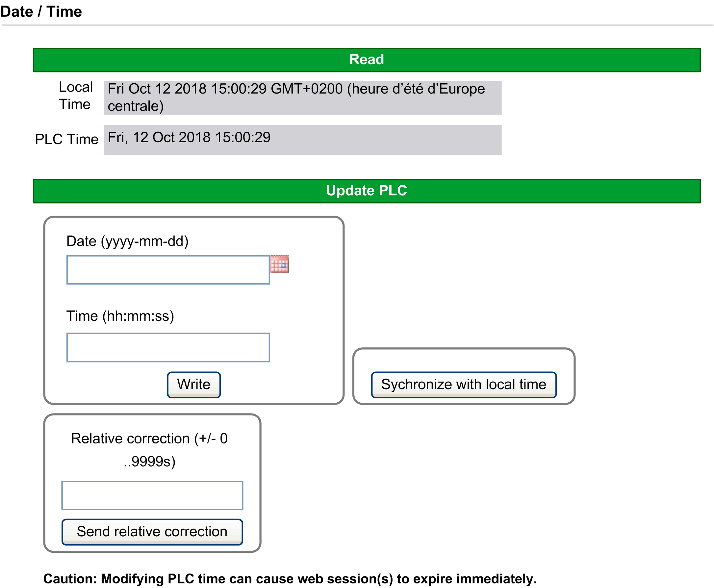
Task: Click the Local Time label
Action: click(75, 96)
